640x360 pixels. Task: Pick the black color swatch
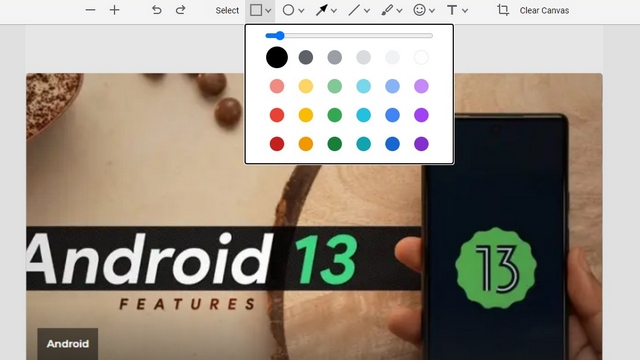click(277, 57)
